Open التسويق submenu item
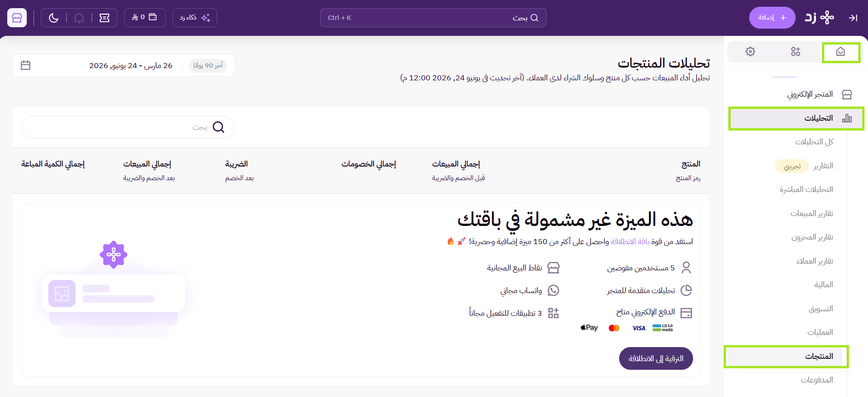The width and height of the screenshot is (868, 397). tap(821, 309)
